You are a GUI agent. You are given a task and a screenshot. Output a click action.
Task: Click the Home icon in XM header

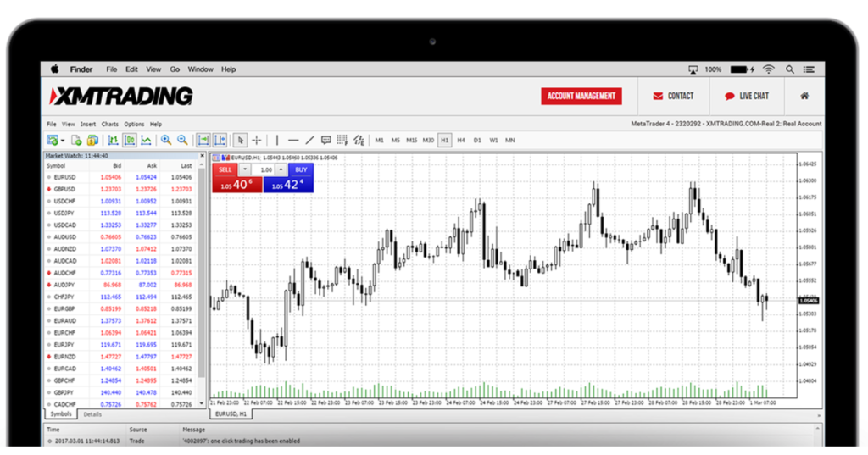pyautogui.click(x=804, y=97)
